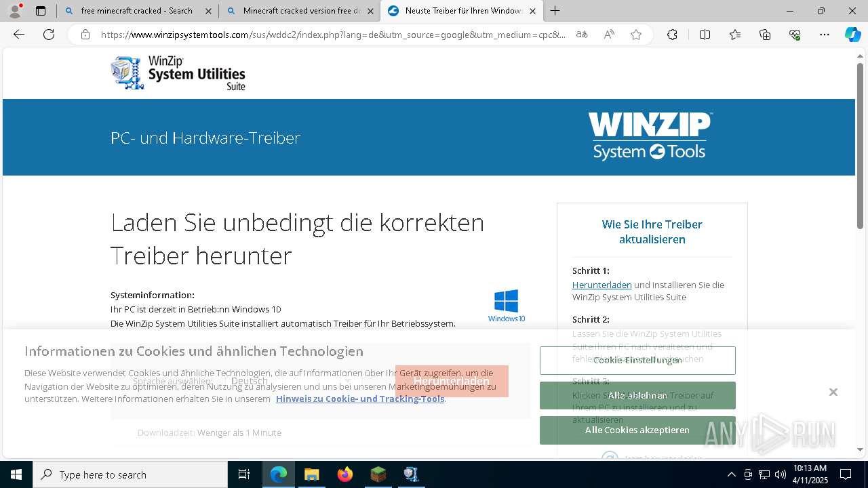
Task: Open the Collections icon
Action: point(765,35)
